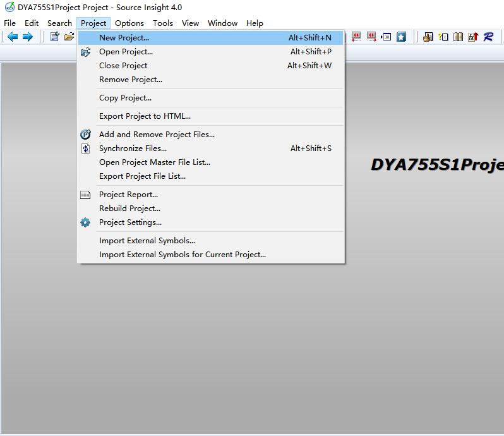
Task: Open the Tools menu
Action: (x=163, y=23)
